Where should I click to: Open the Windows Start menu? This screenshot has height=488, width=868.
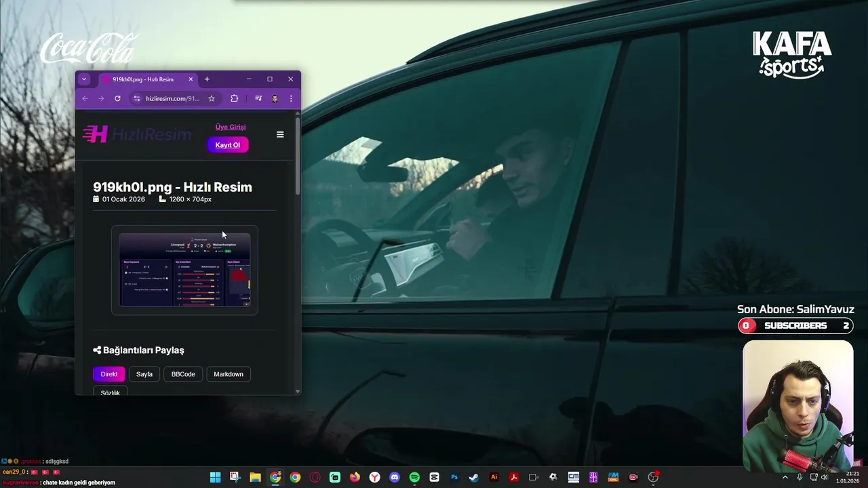(x=215, y=477)
